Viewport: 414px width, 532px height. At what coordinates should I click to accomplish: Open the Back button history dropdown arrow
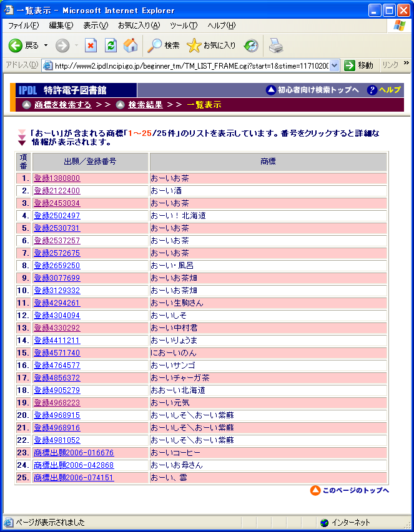tap(46, 46)
